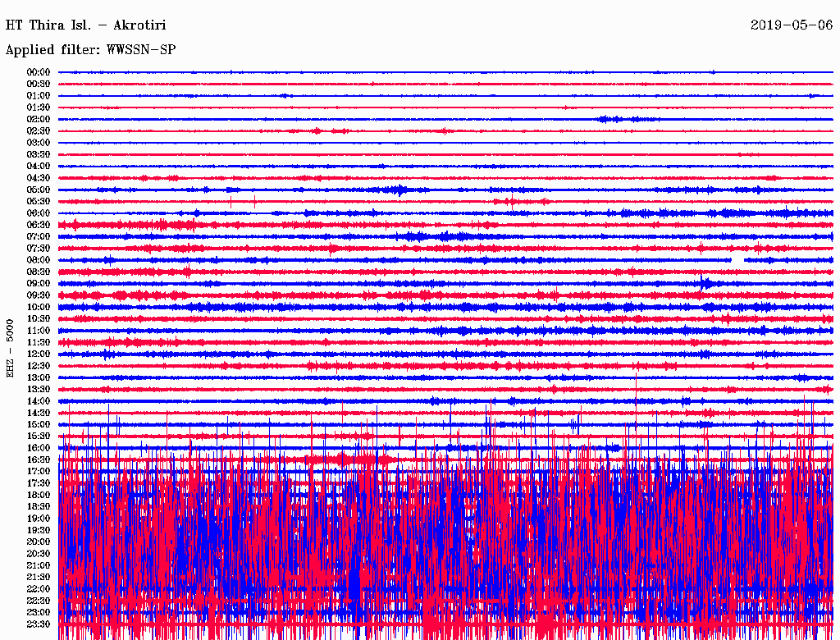840x640 pixels.
Task: Select the 09:00 time label
Action: (x=39, y=284)
